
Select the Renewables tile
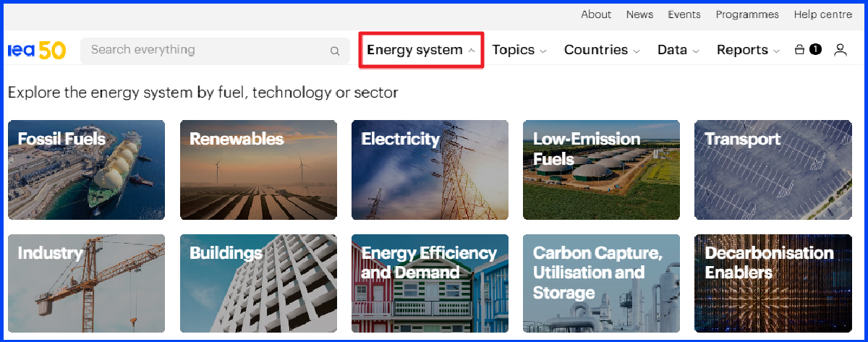(258, 170)
